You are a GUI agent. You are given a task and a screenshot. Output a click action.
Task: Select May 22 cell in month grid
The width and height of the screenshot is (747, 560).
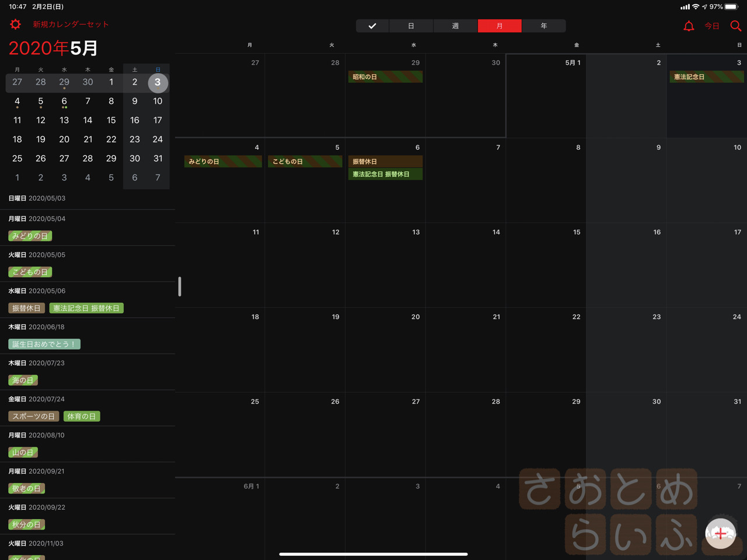[x=546, y=350]
